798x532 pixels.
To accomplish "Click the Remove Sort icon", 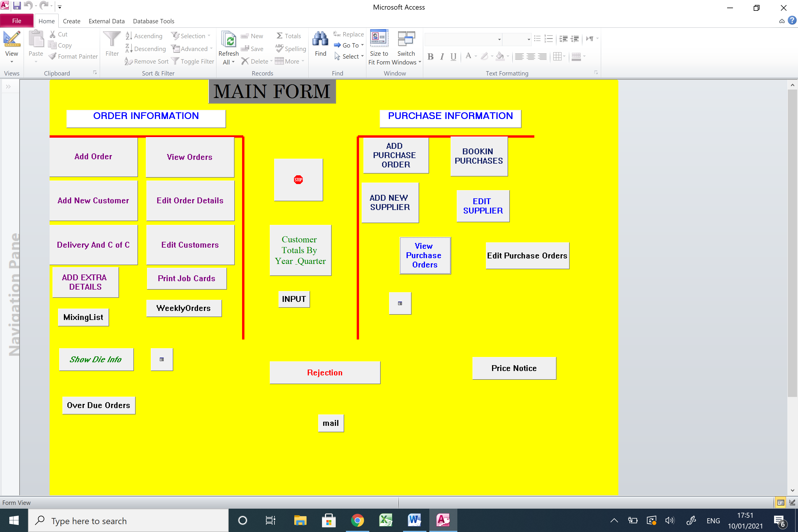I will pos(129,61).
